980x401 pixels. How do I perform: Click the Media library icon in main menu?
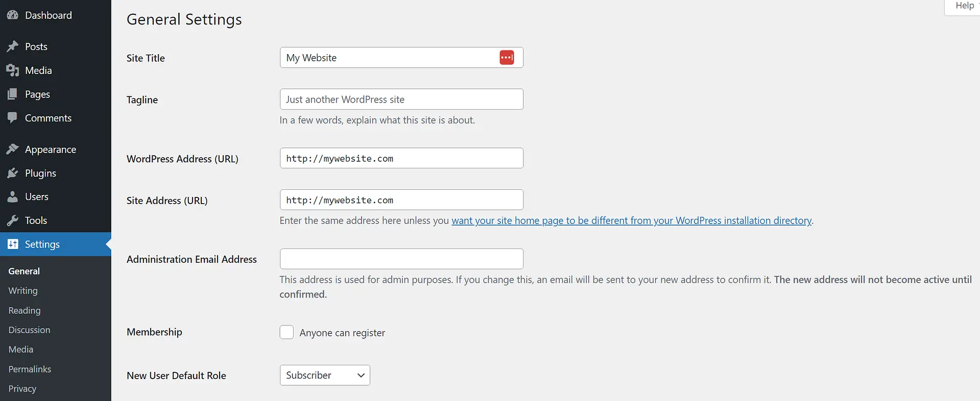coord(13,70)
